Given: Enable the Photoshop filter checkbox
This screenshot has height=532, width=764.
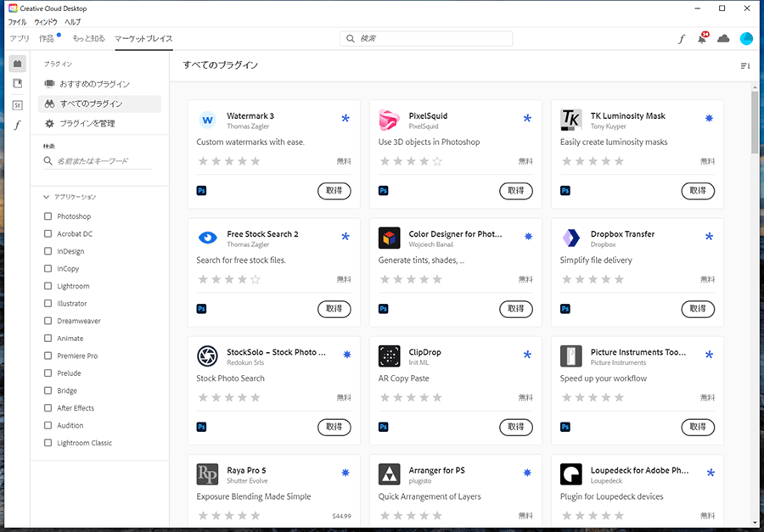Looking at the screenshot, I should tap(48, 216).
